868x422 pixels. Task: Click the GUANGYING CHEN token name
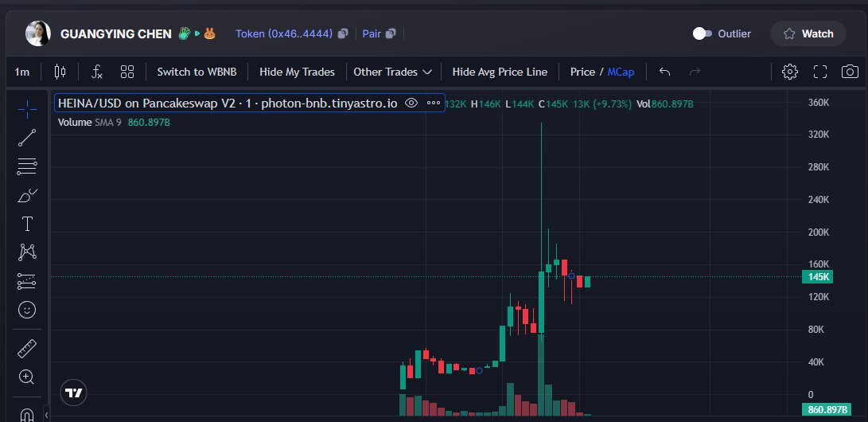[x=115, y=33]
